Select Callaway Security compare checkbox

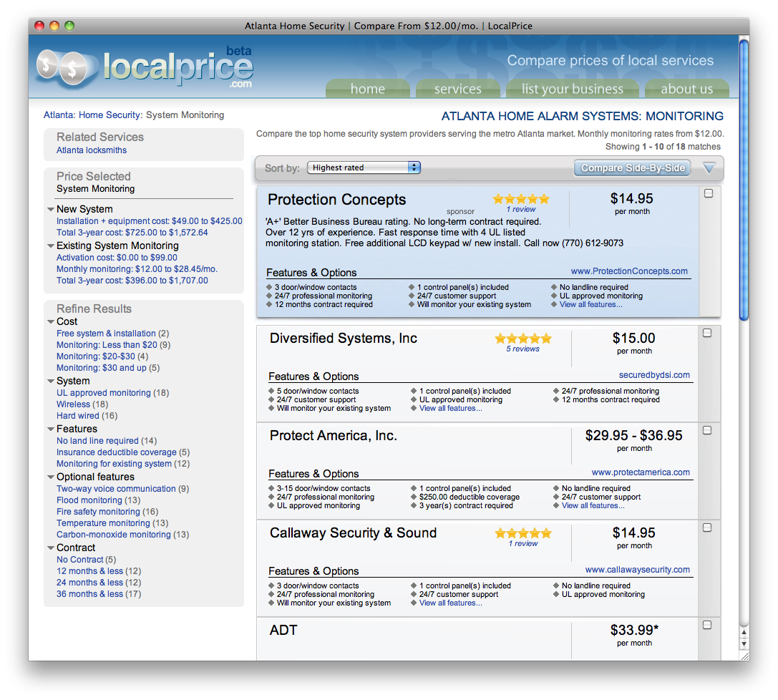(707, 528)
